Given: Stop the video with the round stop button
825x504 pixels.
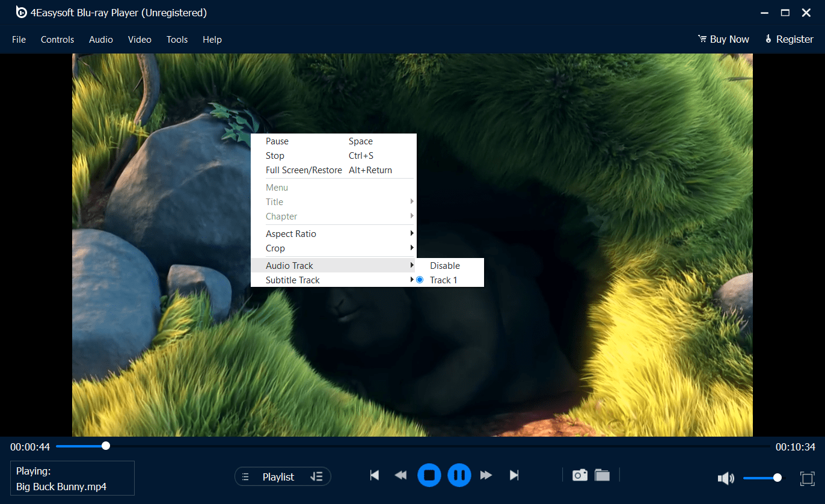Looking at the screenshot, I should 429,475.
